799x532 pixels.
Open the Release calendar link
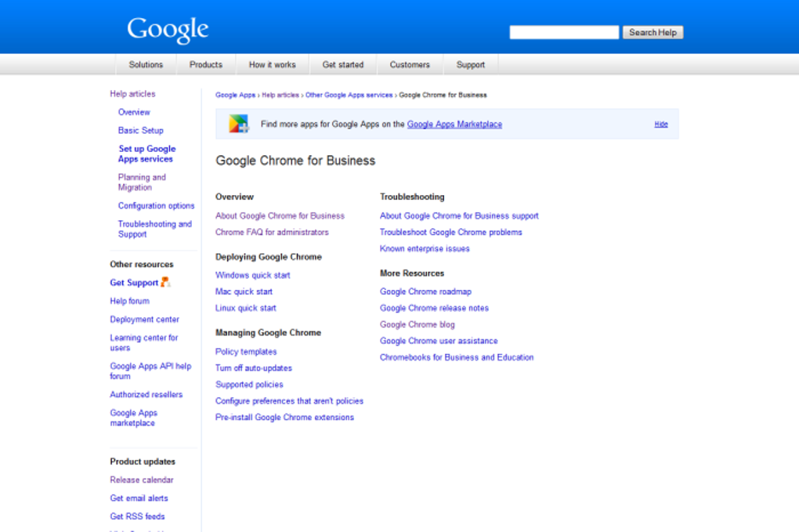coord(142,480)
